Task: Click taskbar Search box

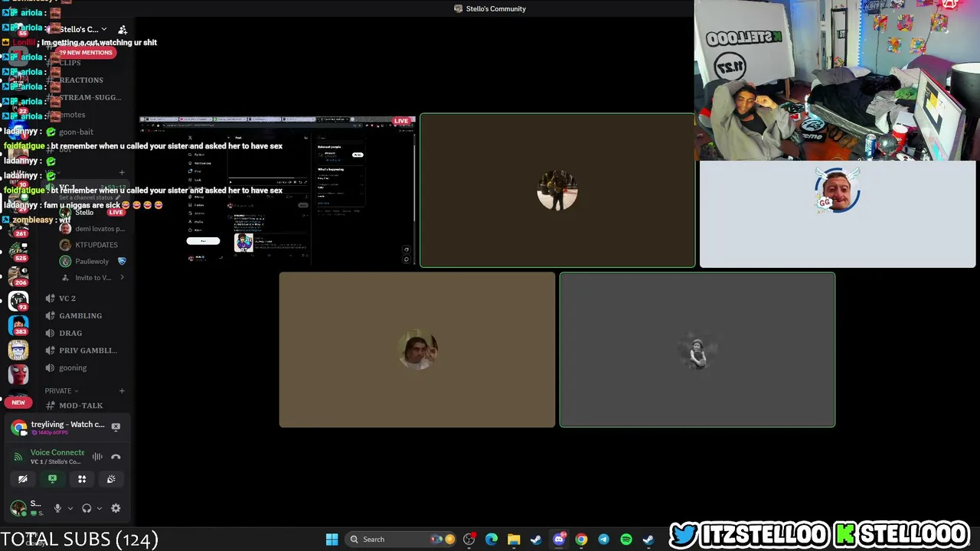Action: (401, 540)
